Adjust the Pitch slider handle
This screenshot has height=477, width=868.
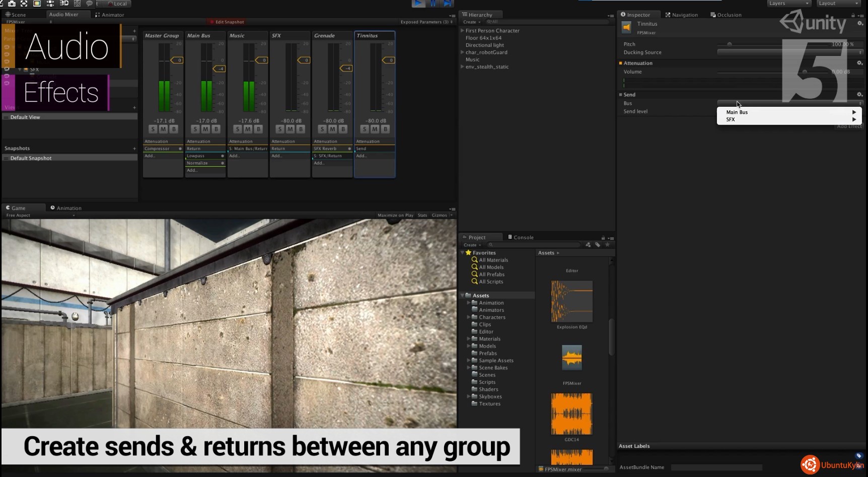coord(730,44)
